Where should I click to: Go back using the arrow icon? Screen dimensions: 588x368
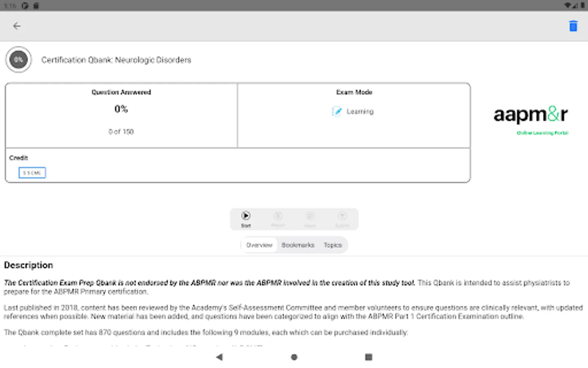coord(17,26)
